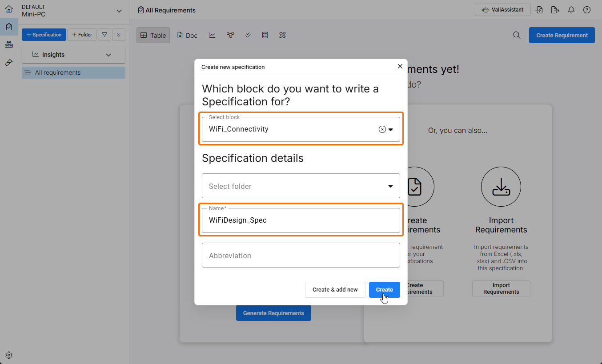
Task: Click the help question mark icon
Action: click(587, 10)
